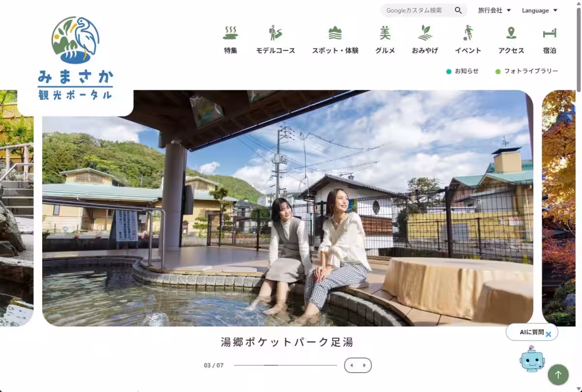Open the AI chatbot robot icon
This screenshot has width=582, height=392.
click(532, 359)
